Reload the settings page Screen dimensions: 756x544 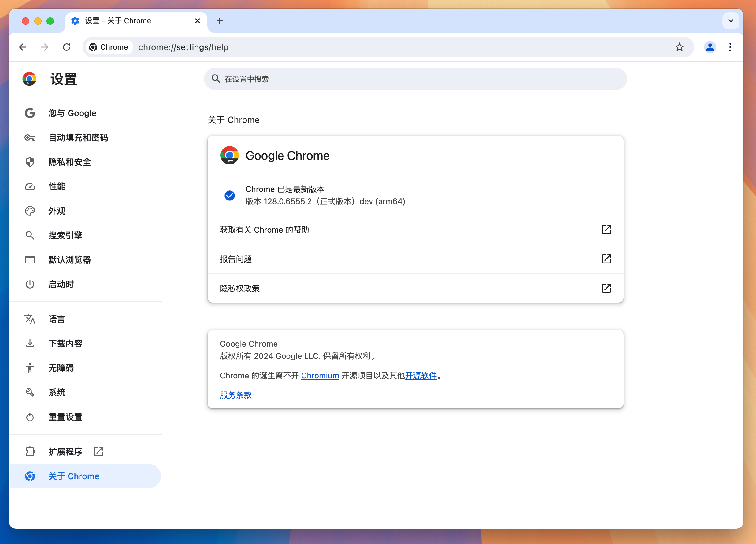pos(67,47)
